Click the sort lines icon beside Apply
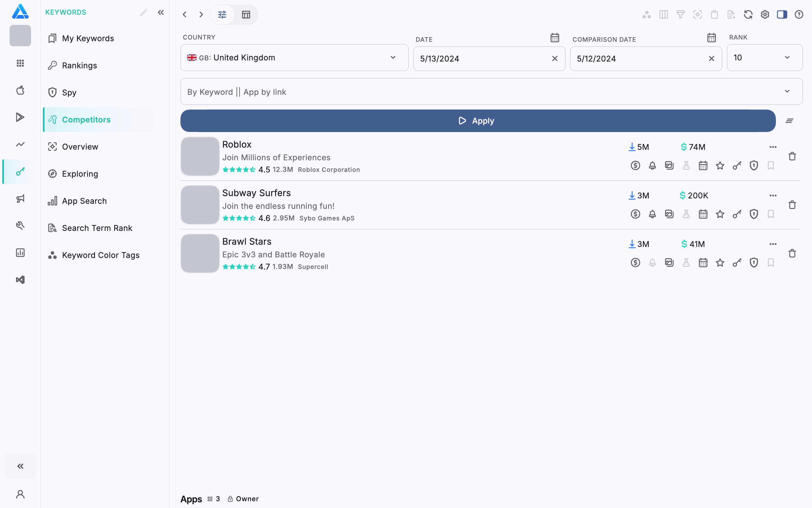The width and height of the screenshot is (812, 508). [x=789, y=121]
